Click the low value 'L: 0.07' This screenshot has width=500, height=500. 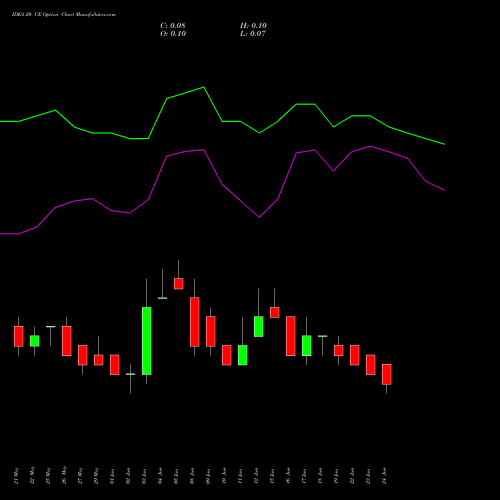pos(253,34)
